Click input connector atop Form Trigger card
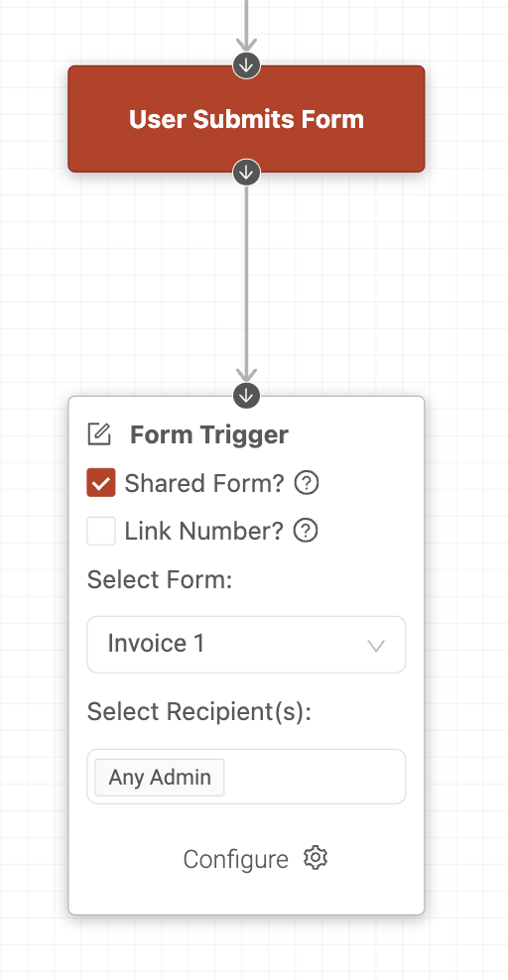 coord(247,396)
